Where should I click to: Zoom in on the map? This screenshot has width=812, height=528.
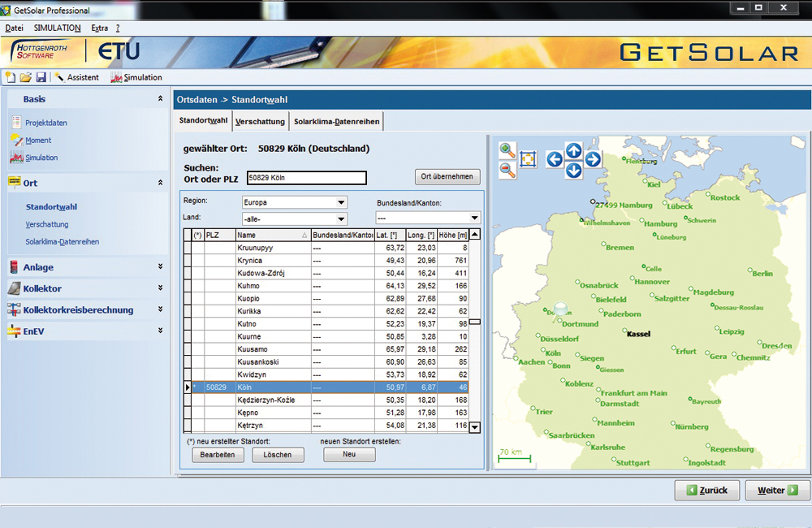(x=507, y=150)
